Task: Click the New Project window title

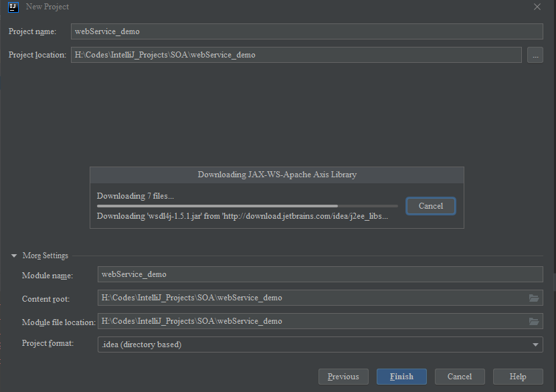Action: [x=47, y=7]
